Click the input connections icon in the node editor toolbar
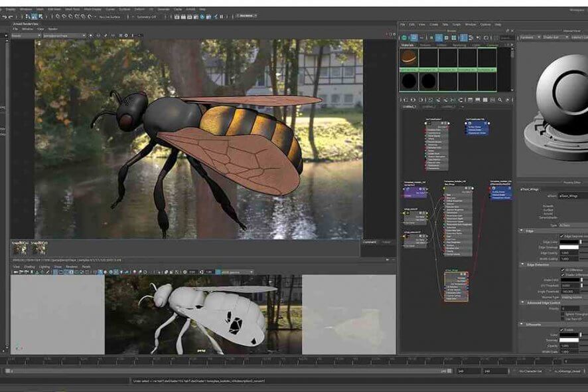Image resolution: width=588 pixels, height=392 pixels. point(405,100)
